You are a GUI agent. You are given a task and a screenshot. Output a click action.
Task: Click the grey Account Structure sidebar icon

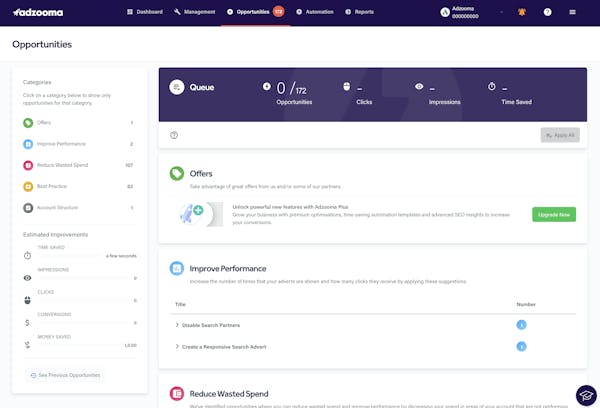point(28,208)
